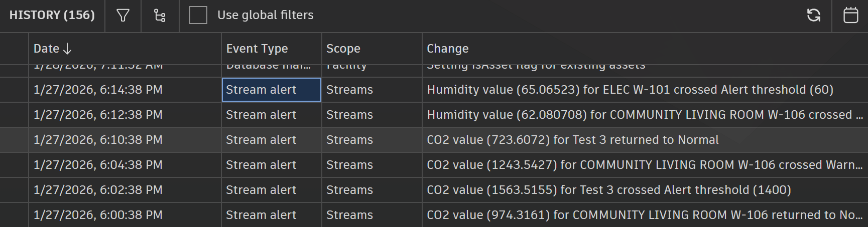Open the history filter funnel icon
Image resolution: width=868 pixels, height=227 pixels.
[x=123, y=16]
